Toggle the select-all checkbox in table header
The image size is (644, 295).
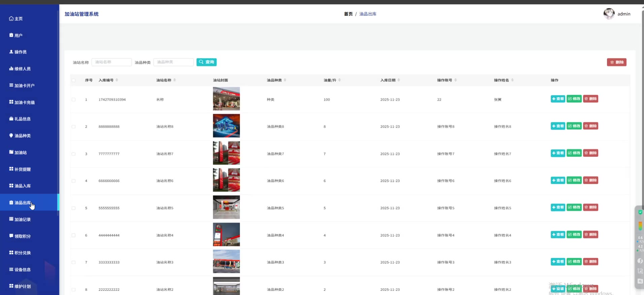tap(73, 80)
